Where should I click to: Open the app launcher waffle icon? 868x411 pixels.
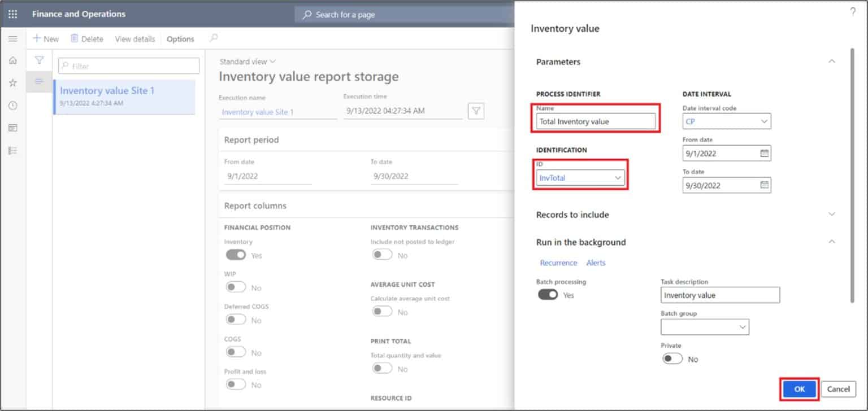12,14
